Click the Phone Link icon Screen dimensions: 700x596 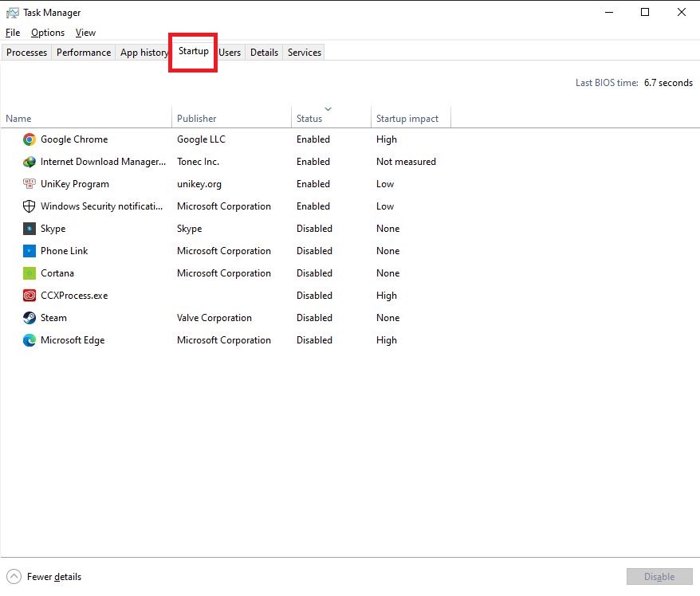[x=29, y=251]
